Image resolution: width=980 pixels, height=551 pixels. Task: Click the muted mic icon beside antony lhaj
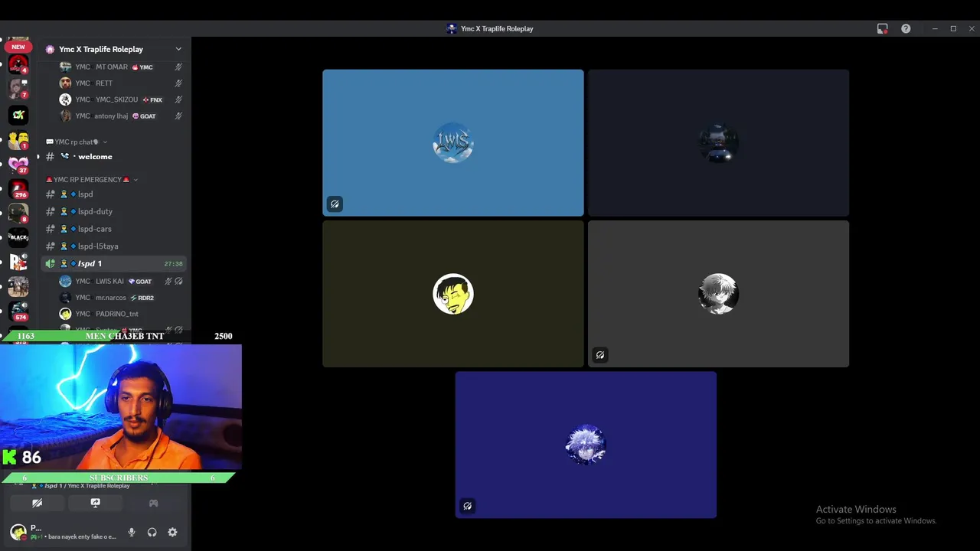pos(178,116)
